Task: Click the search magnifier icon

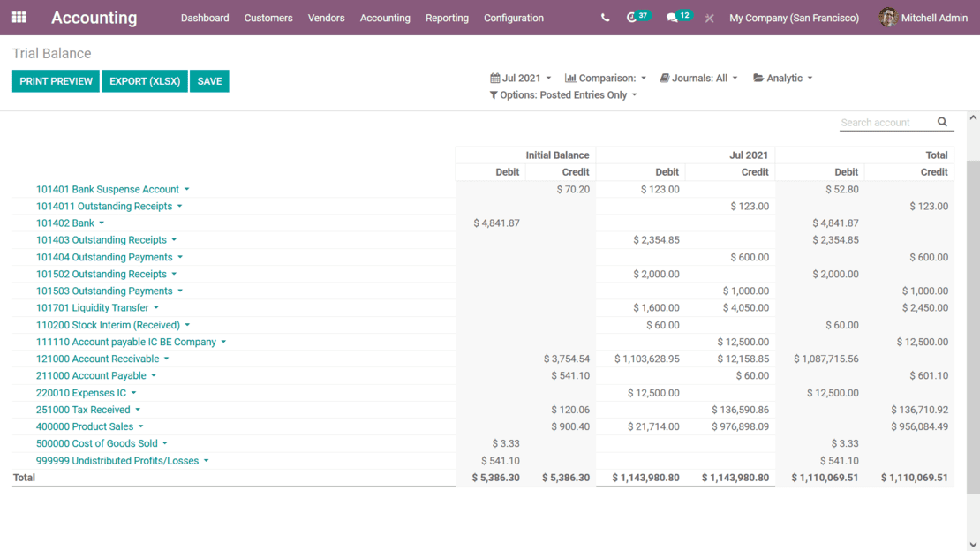Action: 942,123
